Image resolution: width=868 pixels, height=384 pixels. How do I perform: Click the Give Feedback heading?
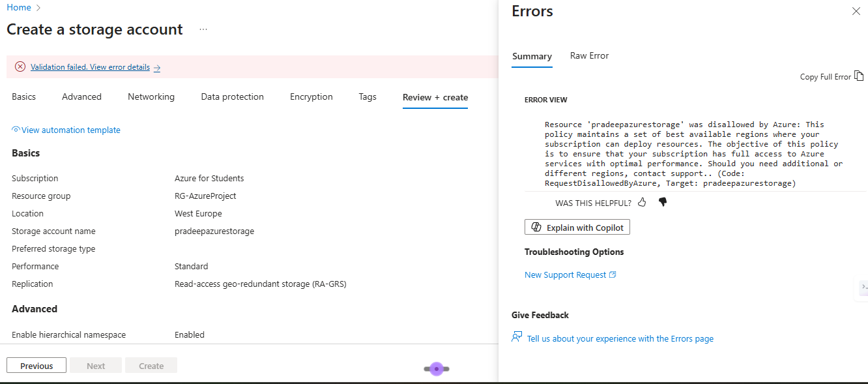540,315
